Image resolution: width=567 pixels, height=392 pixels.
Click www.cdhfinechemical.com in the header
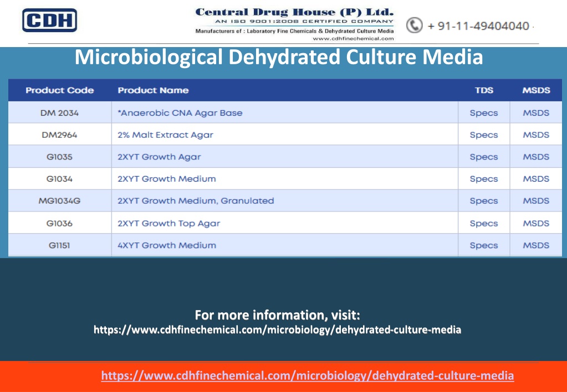[x=353, y=39]
